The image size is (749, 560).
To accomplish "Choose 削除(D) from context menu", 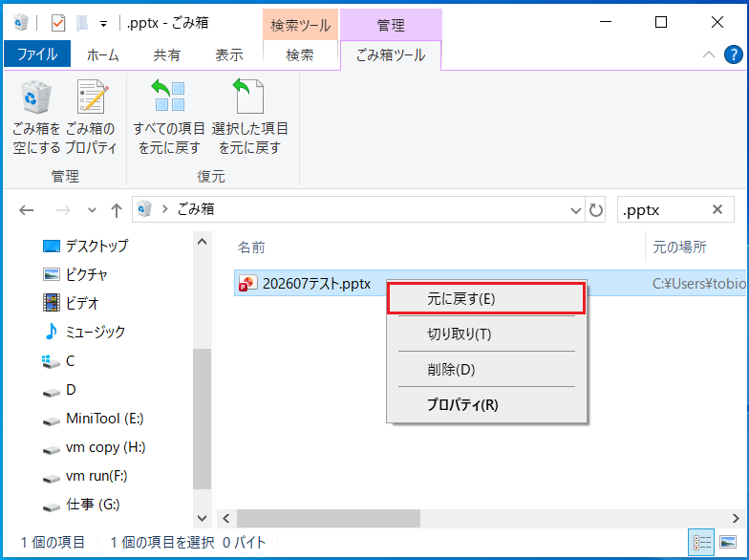I will tap(486, 369).
